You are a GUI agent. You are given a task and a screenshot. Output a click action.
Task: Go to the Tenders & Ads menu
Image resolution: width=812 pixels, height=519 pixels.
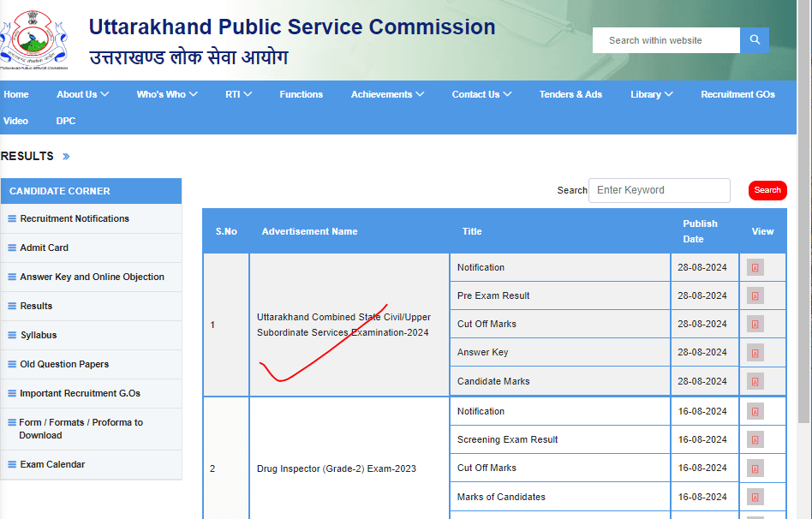[x=570, y=94]
